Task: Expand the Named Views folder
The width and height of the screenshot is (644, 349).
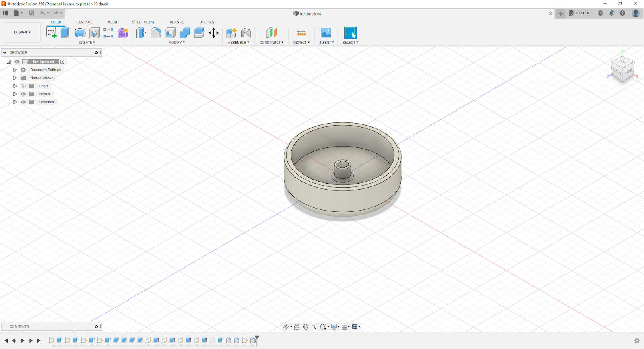Action: 15,78
